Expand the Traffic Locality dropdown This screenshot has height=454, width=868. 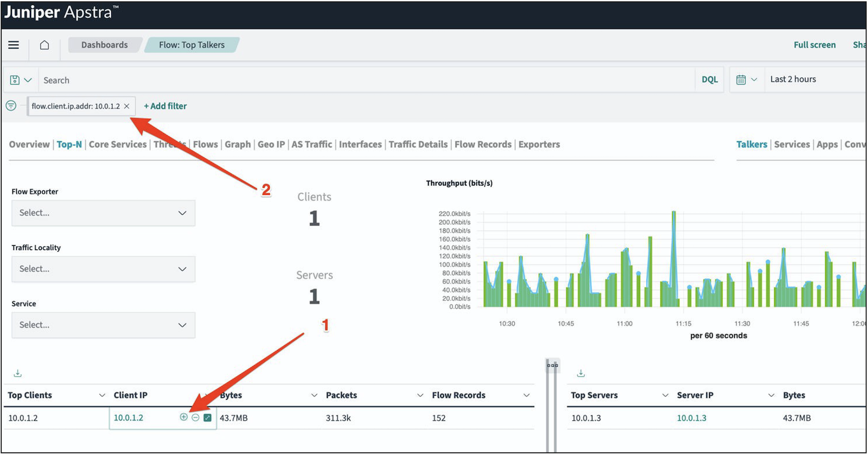click(103, 269)
